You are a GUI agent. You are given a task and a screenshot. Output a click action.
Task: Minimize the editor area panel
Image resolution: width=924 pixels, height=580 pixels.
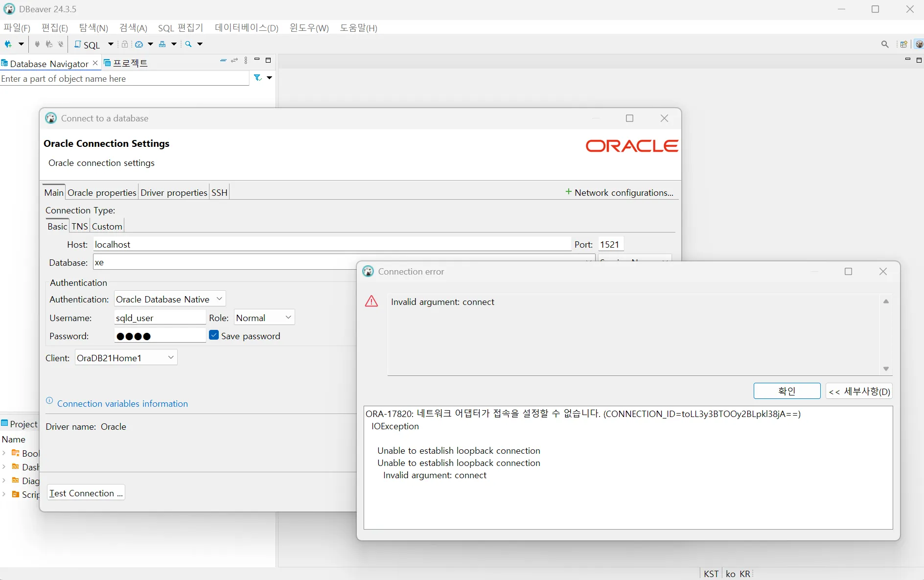pyautogui.click(x=908, y=60)
